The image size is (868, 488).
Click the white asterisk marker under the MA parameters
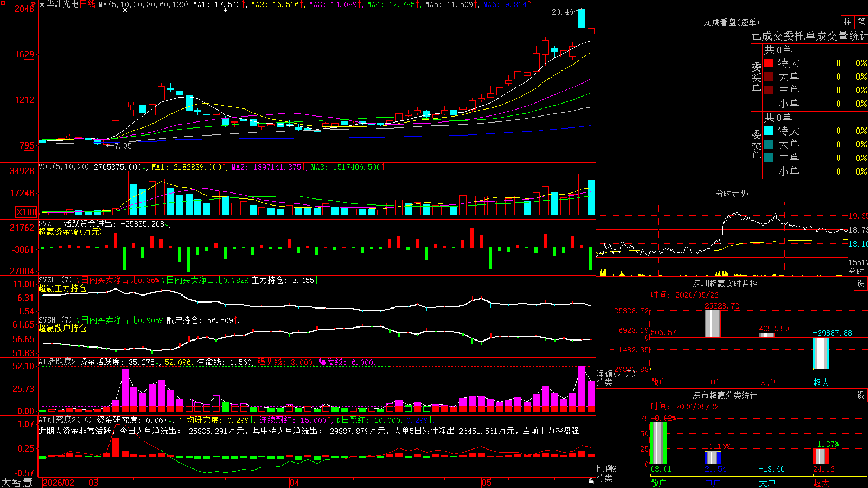tap(125, 10)
